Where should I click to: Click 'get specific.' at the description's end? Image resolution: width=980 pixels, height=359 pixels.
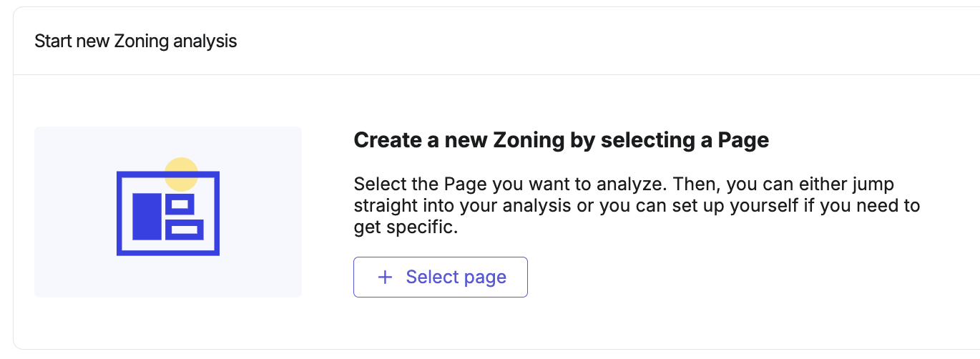click(405, 229)
